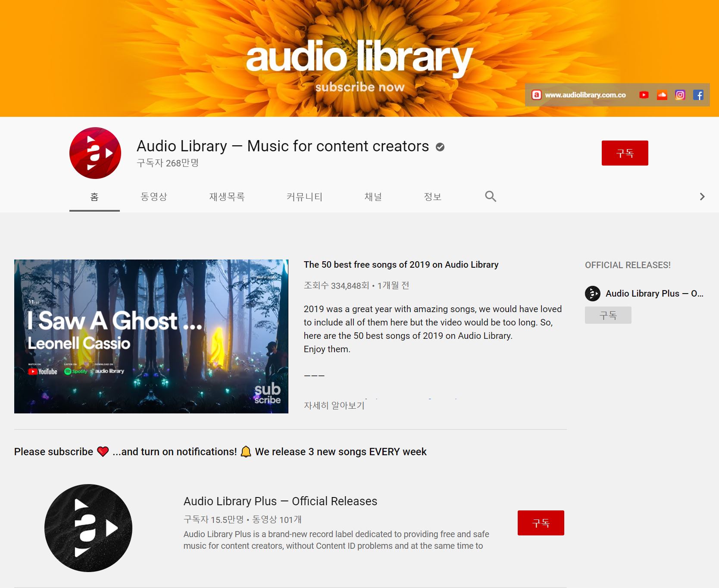Open the Instagram icon in the banner
The image size is (719, 588).
coord(680,95)
